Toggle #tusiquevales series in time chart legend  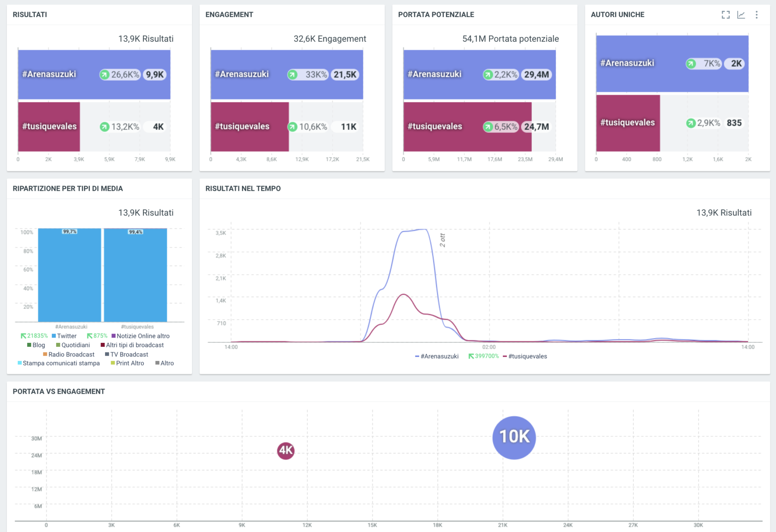525,357
